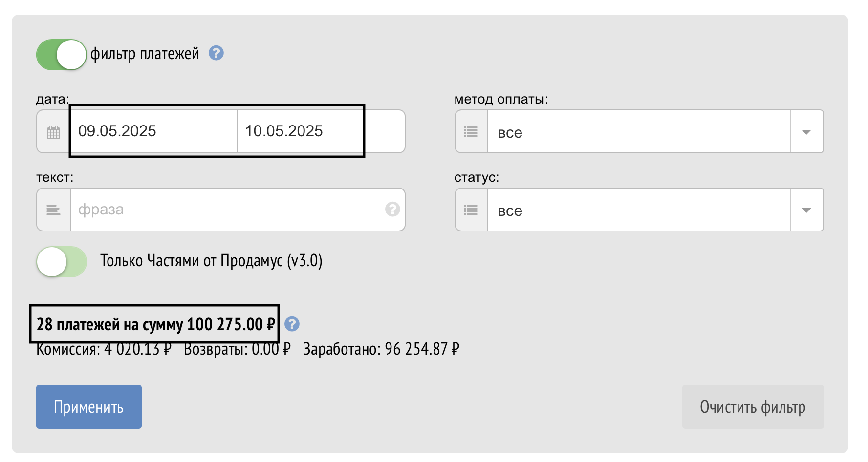This screenshot has height=462, width=868.
Task: Click list icon in метод оплаты field
Action: point(471,132)
